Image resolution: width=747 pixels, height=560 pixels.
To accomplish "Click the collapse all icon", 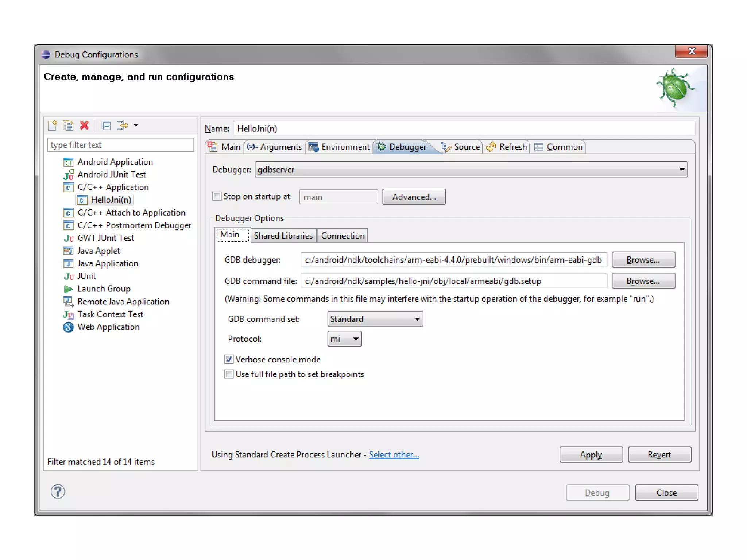I will (106, 125).
